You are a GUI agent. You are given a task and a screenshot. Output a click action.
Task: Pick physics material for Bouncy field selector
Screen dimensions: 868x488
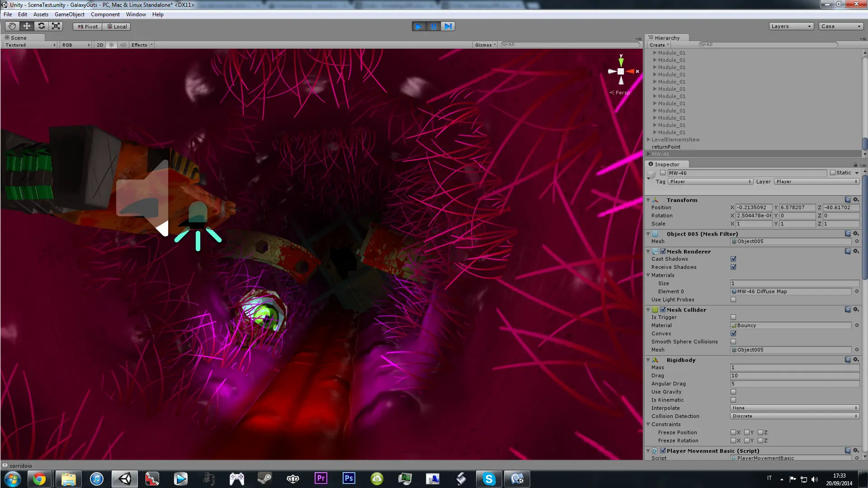(857, 325)
